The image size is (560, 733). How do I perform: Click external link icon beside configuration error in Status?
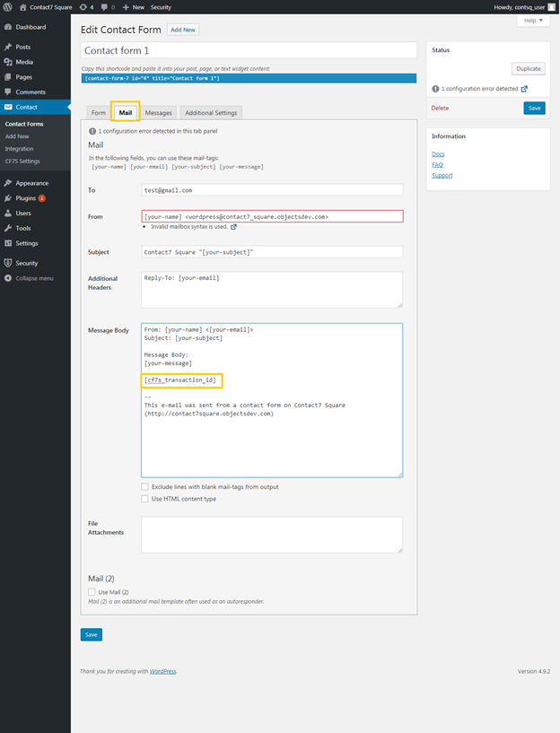524,89
